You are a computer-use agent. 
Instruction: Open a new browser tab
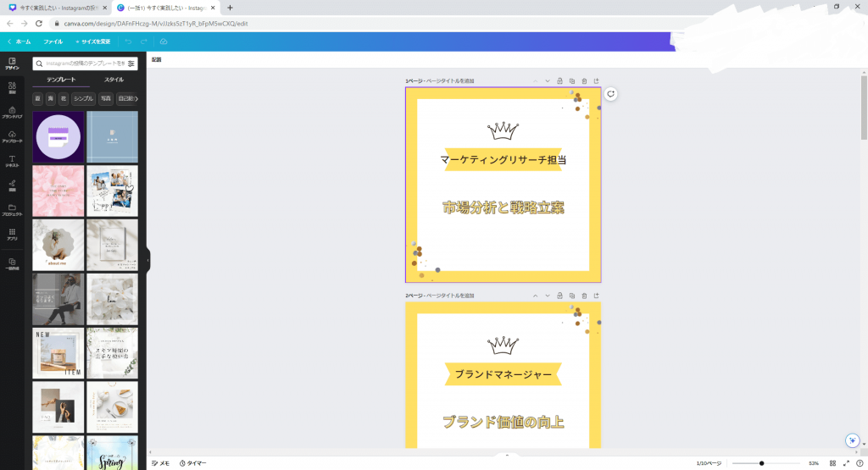231,8
